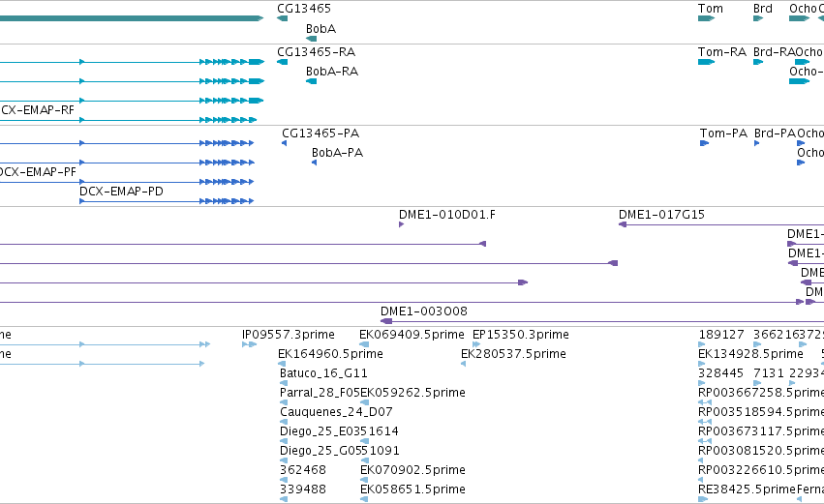Screen dimensions: 824x504
Task: Select the BobA gene label
Action: (320, 29)
